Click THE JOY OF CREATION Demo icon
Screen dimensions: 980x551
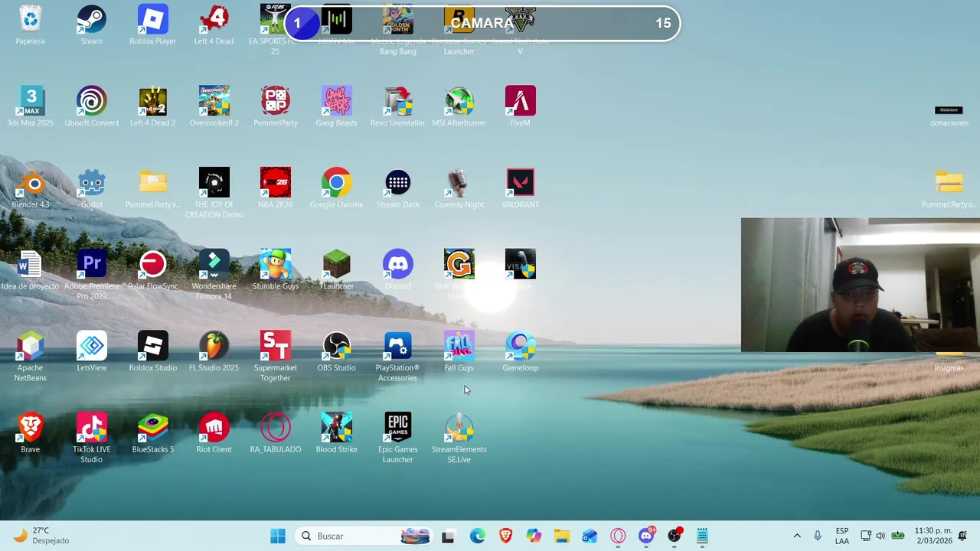pyautogui.click(x=214, y=193)
